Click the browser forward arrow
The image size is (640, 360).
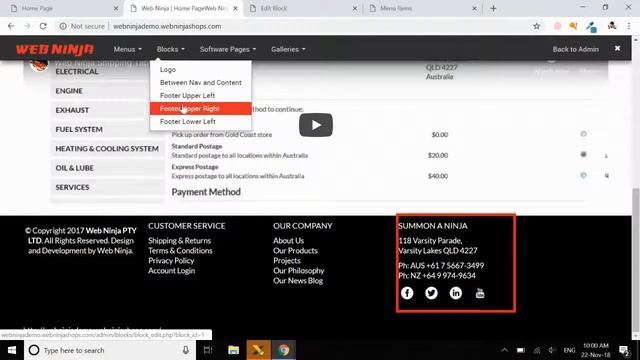(27, 26)
